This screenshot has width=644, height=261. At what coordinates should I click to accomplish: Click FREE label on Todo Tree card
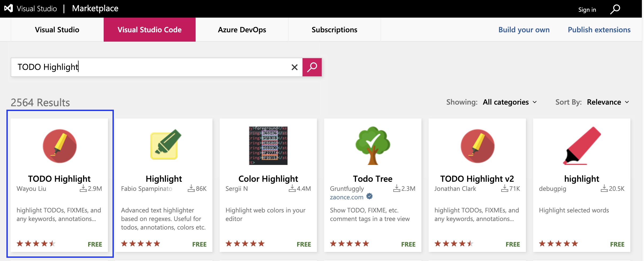click(408, 244)
